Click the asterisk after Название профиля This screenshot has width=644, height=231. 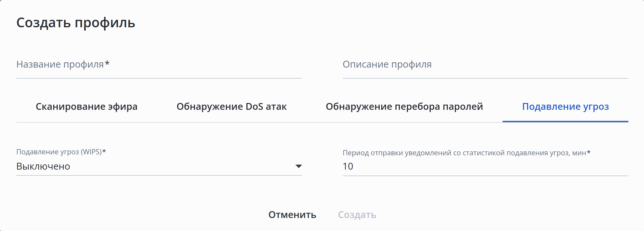[x=107, y=64]
